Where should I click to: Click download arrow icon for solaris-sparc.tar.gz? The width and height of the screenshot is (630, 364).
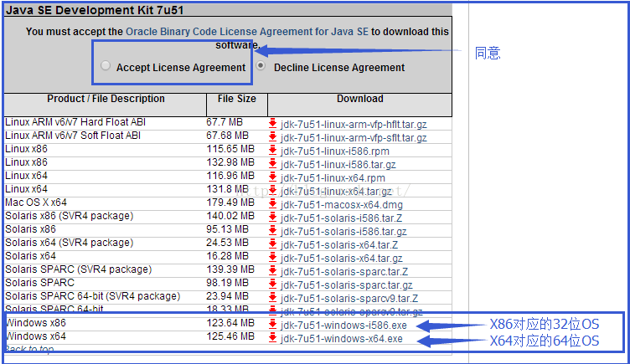coord(273,285)
